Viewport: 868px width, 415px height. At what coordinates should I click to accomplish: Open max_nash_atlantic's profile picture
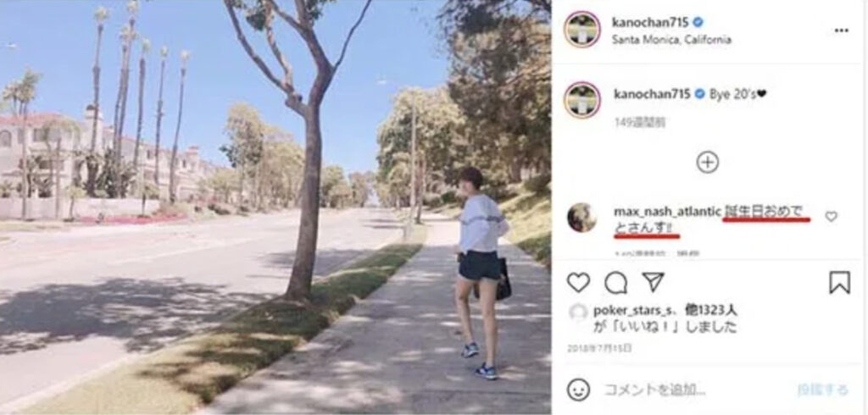pyautogui.click(x=581, y=218)
